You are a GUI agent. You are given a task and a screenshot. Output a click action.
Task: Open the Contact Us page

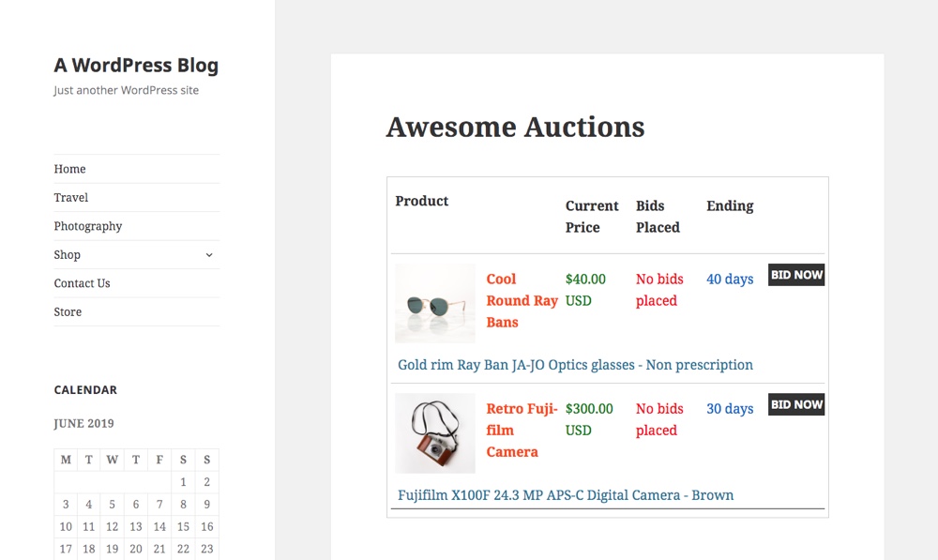point(82,283)
